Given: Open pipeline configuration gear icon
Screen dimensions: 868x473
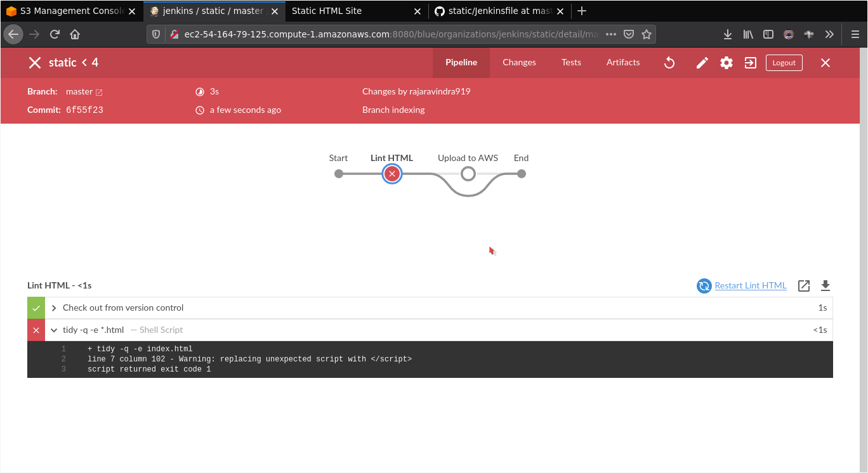Looking at the screenshot, I should 727,63.
